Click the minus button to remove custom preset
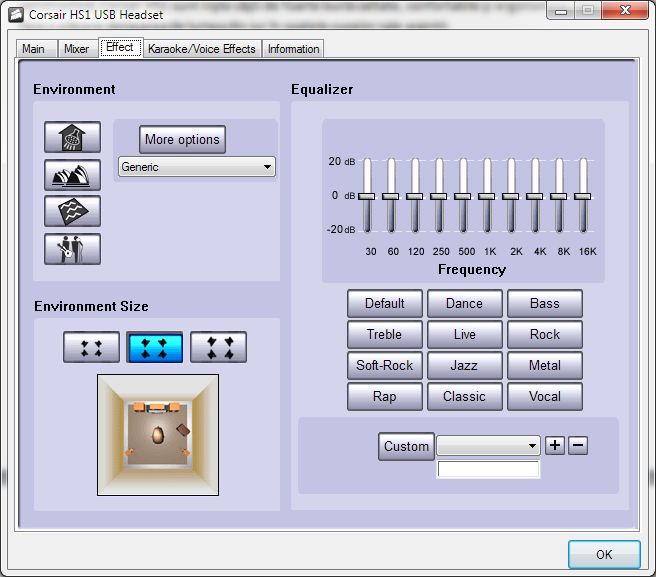Image resolution: width=656 pixels, height=577 pixels. [x=578, y=446]
